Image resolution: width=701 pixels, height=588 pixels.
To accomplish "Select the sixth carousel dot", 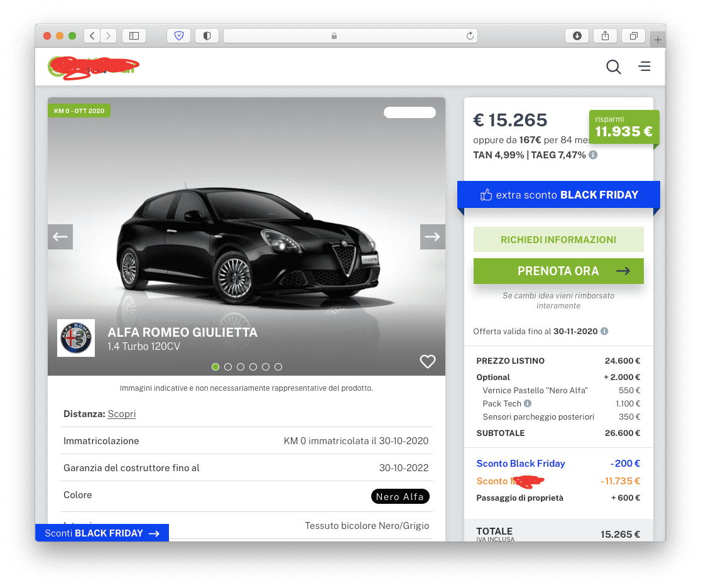I will (278, 367).
